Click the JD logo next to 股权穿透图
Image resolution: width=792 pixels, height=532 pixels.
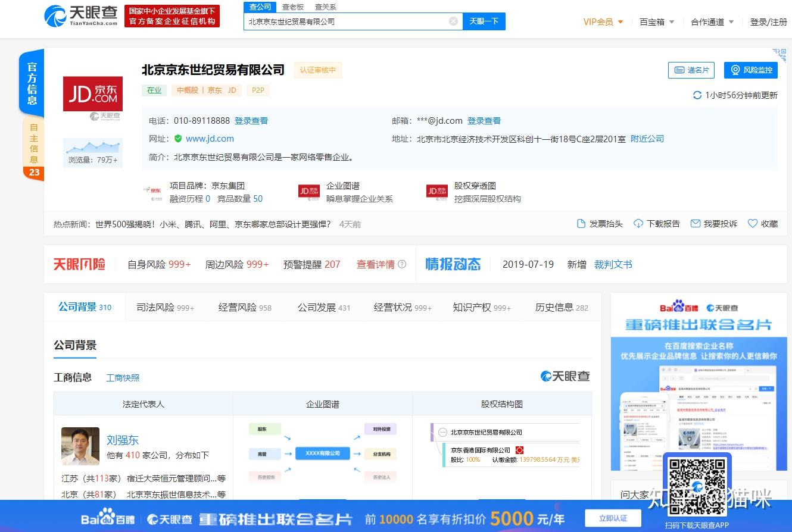(x=437, y=192)
